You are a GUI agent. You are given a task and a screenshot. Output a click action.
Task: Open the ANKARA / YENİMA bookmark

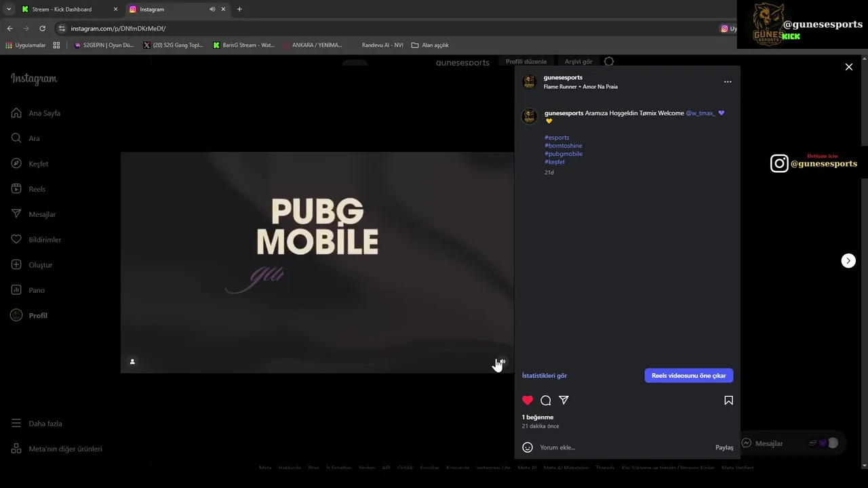313,45
